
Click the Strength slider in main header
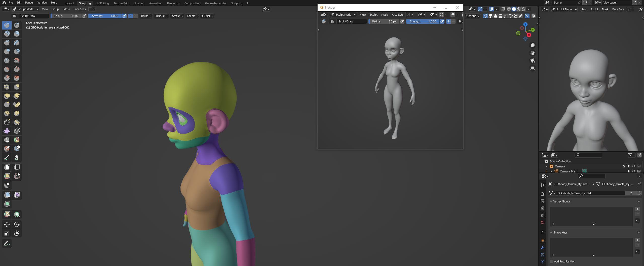tap(105, 16)
